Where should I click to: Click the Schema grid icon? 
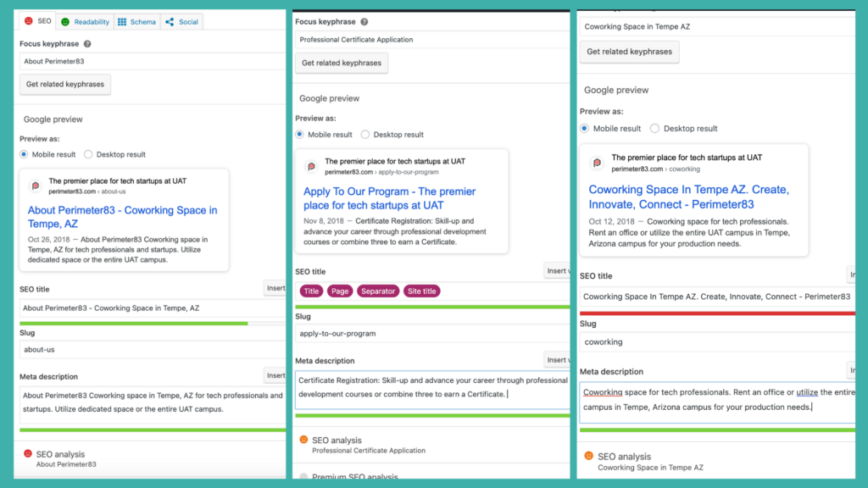pyautogui.click(x=122, y=21)
